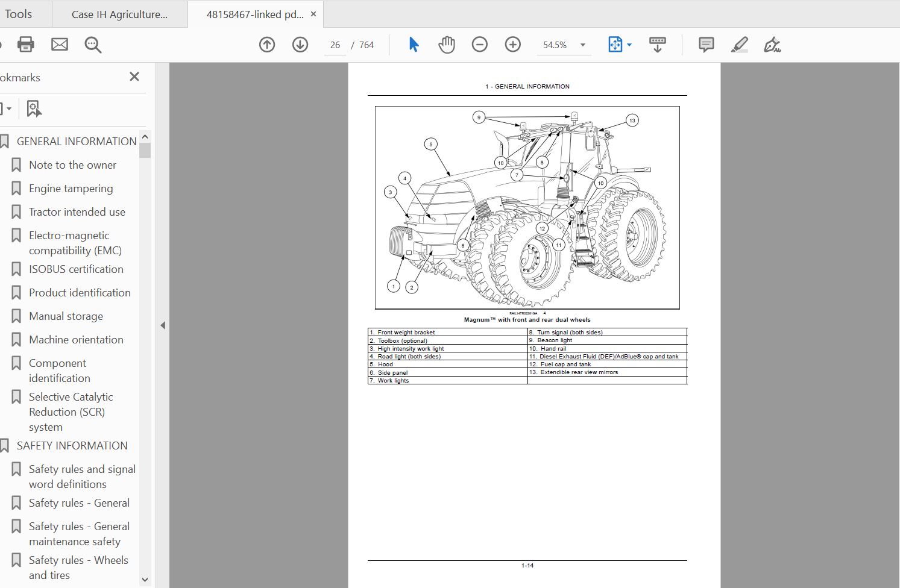The image size is (900, 588).
Task: Add a sticky note comment
Action: pyautogui.click(x=706, y=45)
